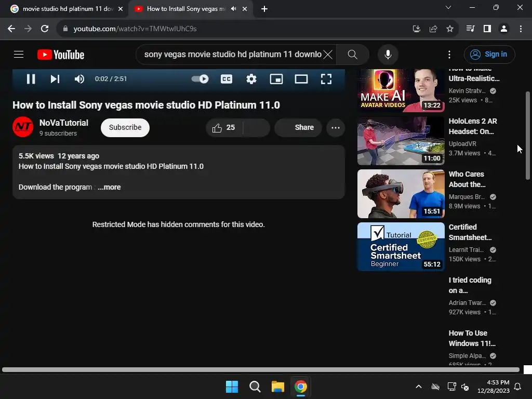Bookmark this page with star
This screenshot has width=532, height=399.
tap(450, 29)
